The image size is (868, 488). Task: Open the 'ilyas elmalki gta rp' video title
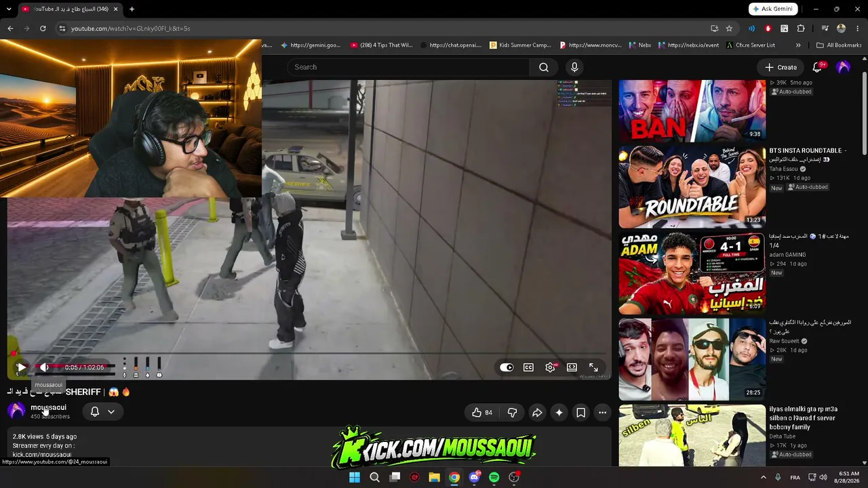click(804, 418)
